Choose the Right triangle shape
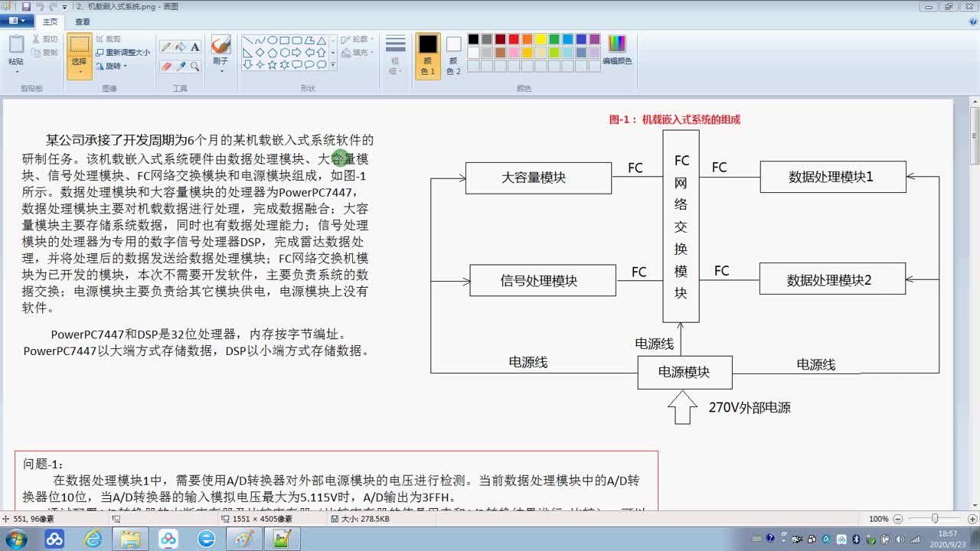980x551 pixels. 247,53
